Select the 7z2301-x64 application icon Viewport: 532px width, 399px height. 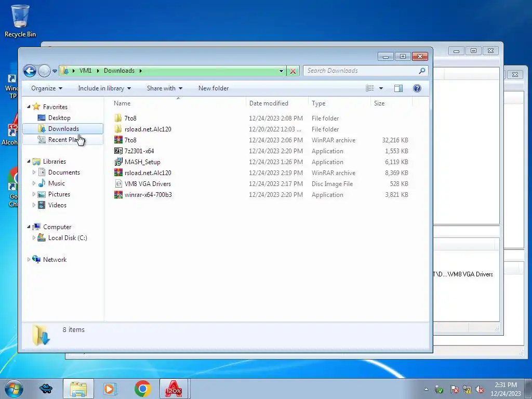(118, 151)
